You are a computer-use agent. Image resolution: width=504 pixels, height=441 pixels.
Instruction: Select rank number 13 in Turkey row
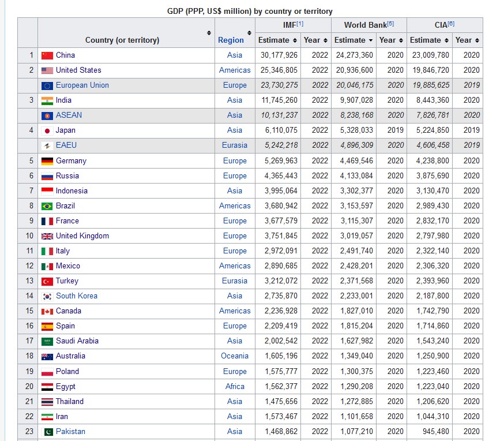click(x=29, y=281)
